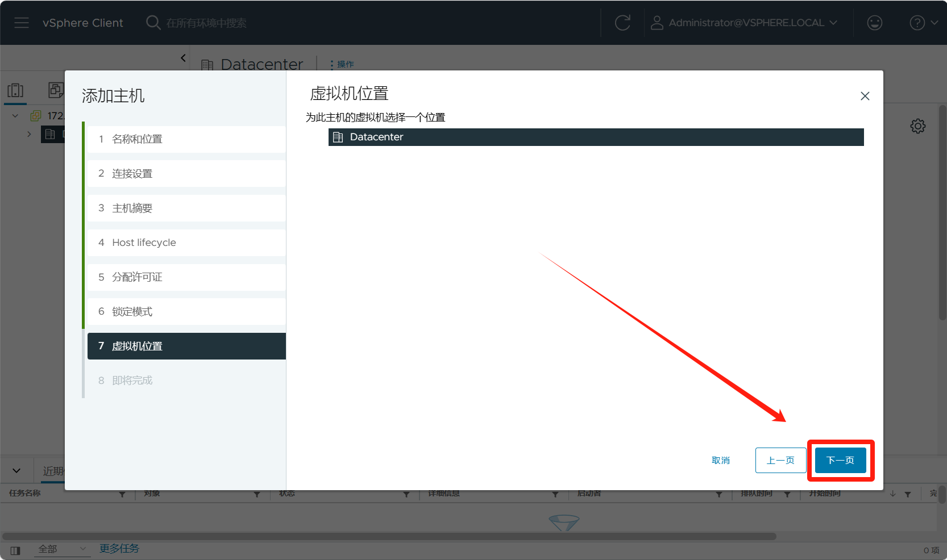Collapse the recent tasks panel
This screenshot has height=560, width=947.
point(16,470)
